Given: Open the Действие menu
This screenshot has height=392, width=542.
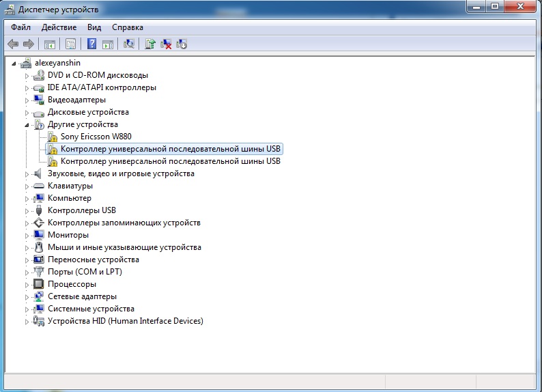Looking at the screenshot, I should (x=59, y=27).
